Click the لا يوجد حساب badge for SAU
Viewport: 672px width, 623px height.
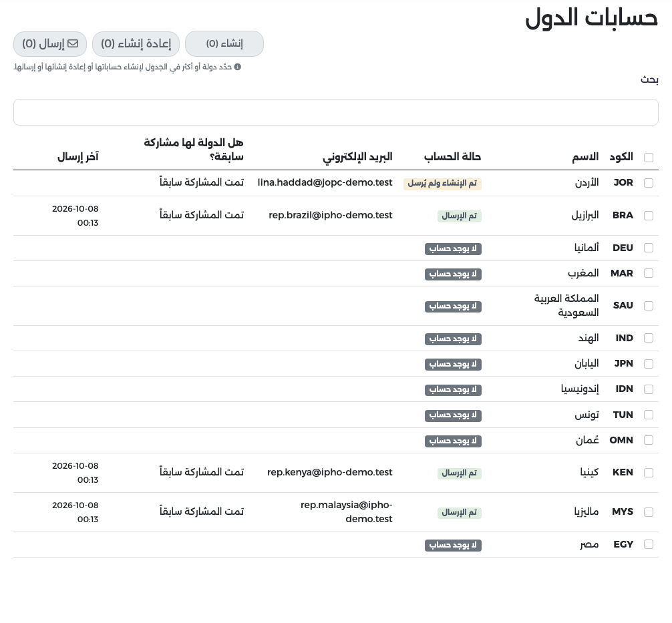click(453, 306)
